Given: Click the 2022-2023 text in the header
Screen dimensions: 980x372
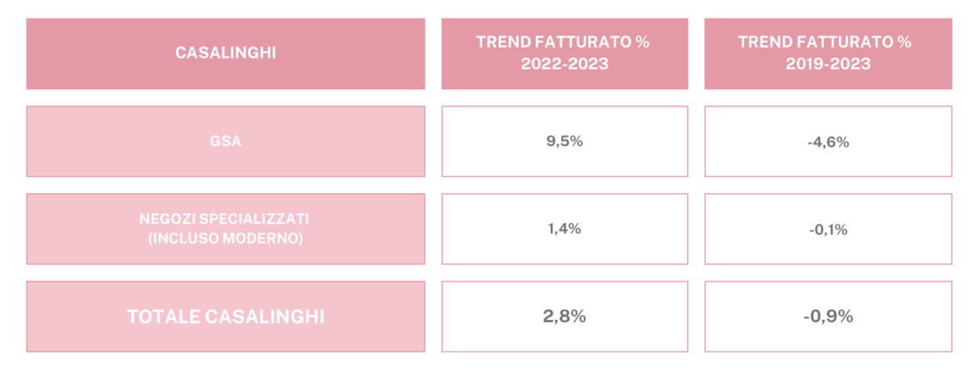Looking at the screenshot, I should pos(563,63).
